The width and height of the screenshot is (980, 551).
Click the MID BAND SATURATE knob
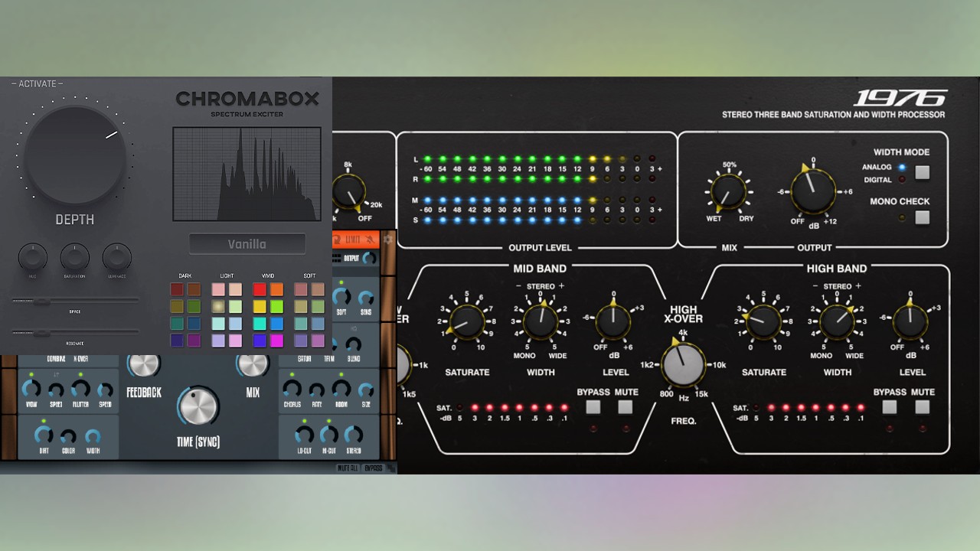click(x=467, y=321)
